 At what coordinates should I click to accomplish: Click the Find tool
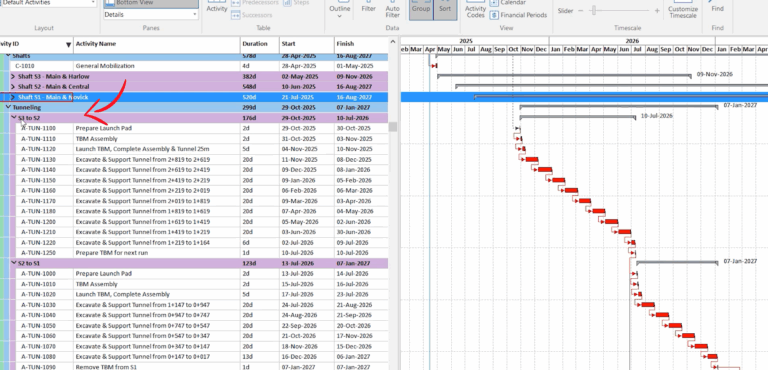point(718,7)
